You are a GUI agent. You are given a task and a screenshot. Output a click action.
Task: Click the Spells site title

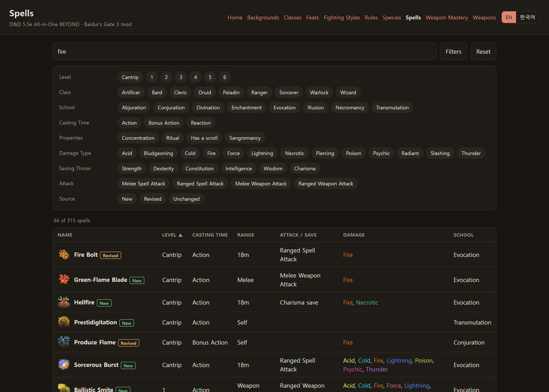pyautogui.click(x=22, y=13)
